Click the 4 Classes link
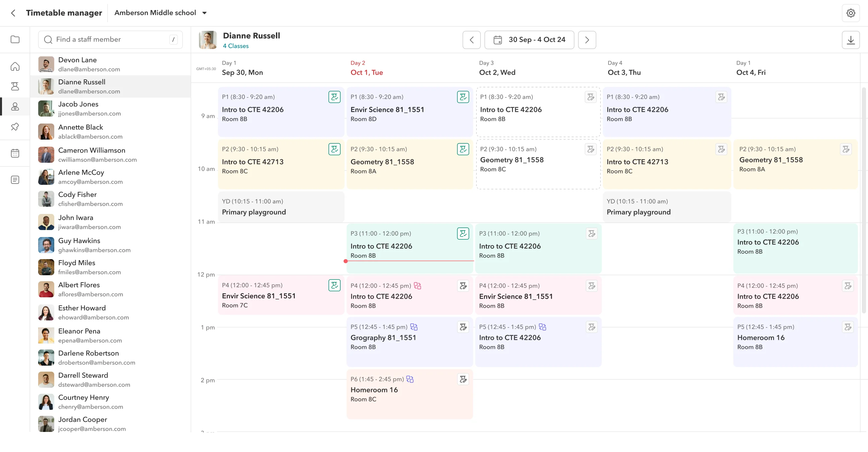The height and width of the screenshot is (452, 868). [235, 46]
